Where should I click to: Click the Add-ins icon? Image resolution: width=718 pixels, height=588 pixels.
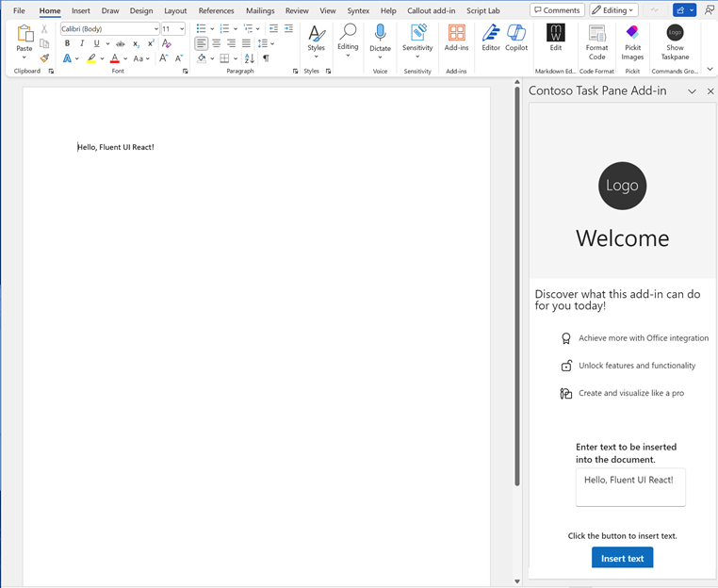tap(456, 38)
